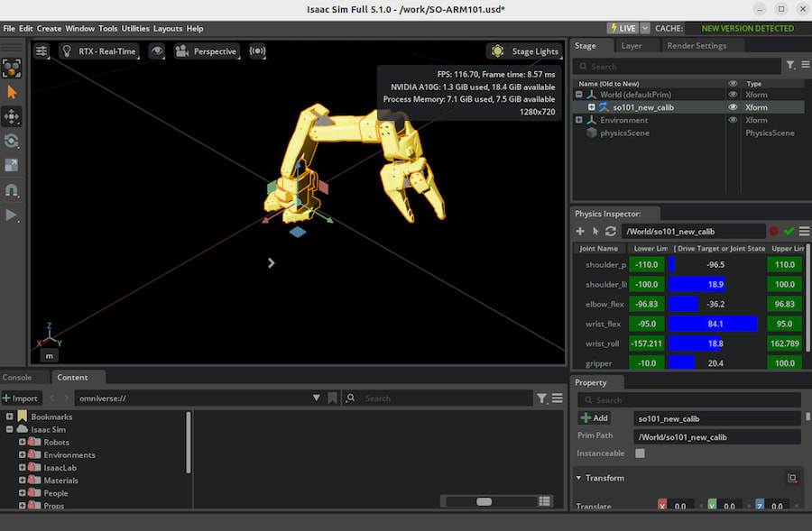Open the Tools menu
Screen dimensions: 812x531
107,29
